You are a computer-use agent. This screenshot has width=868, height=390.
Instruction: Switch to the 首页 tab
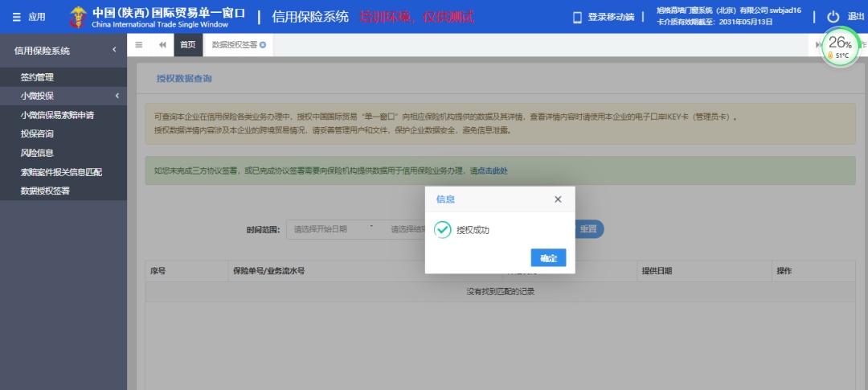click(186, 45)
